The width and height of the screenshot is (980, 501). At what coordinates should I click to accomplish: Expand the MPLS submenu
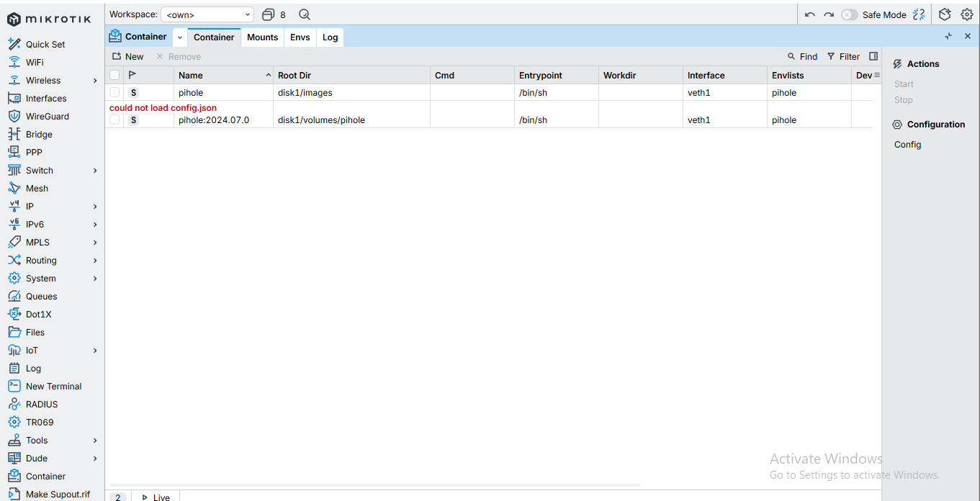pyautogui.click(x=95, y=243)
